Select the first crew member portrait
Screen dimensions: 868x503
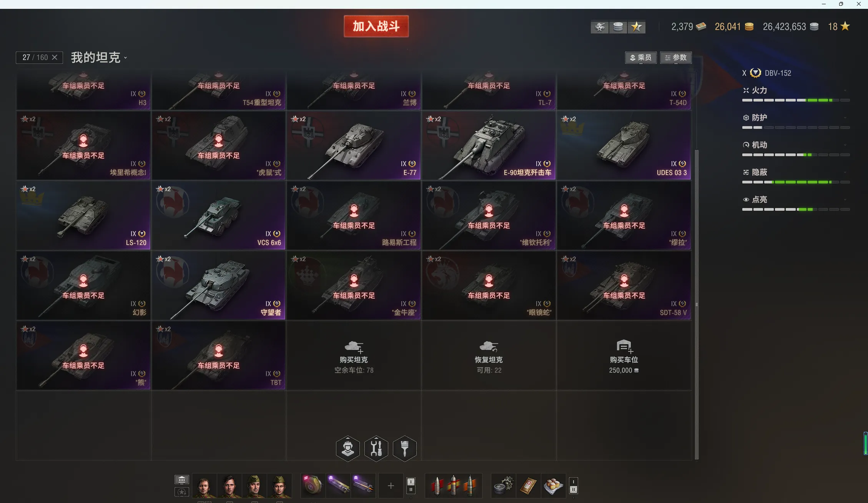(x=204, y=486)
